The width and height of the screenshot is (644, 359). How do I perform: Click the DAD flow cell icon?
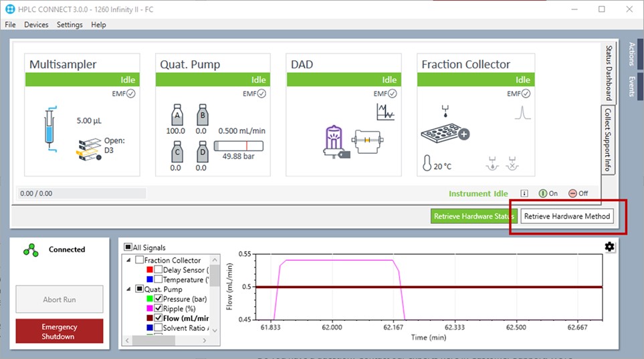coord(368,141)
